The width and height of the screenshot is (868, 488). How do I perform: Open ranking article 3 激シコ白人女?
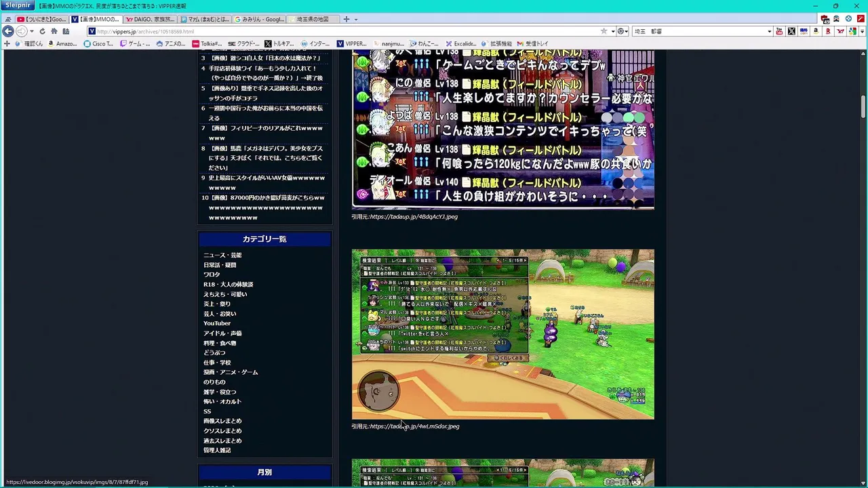point(264,58)
